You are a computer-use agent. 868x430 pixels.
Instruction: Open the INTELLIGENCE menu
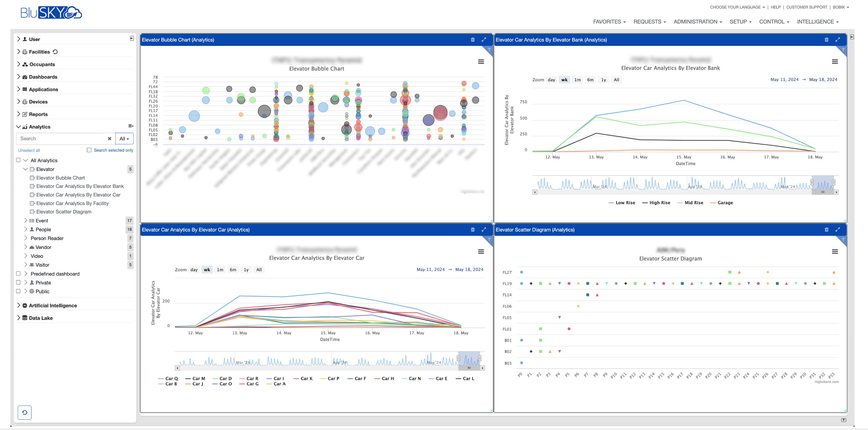(x=818, y=22)
